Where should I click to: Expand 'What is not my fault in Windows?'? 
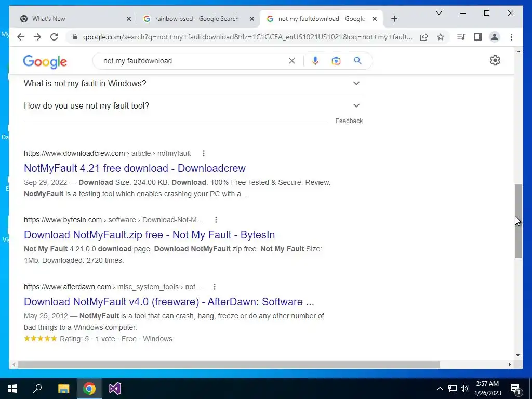tap(193, 83)
